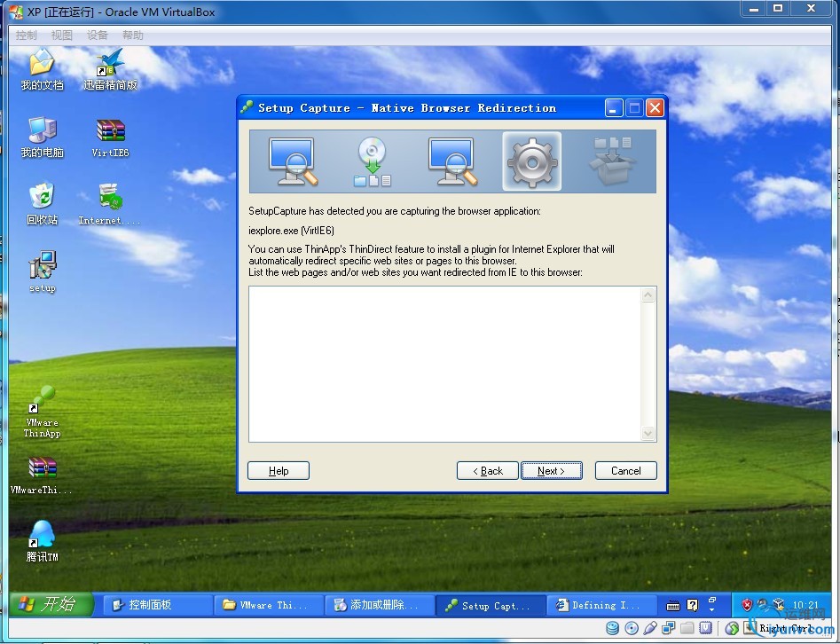Image resolution: width=840 pixels, height=644 pixels.
Task: Click the highlighted gear configuration step icon
Action: pos(532,161)
